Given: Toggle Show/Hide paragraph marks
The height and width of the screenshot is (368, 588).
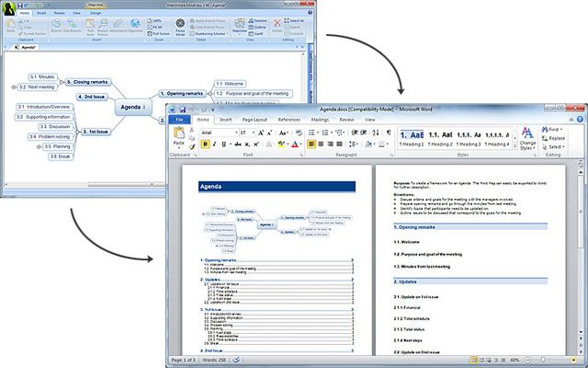Looking at the screenshot, I should click(x=389, y=132).
